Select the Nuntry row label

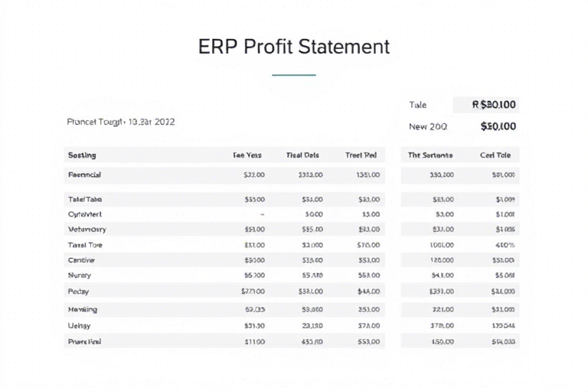point(80,276)
